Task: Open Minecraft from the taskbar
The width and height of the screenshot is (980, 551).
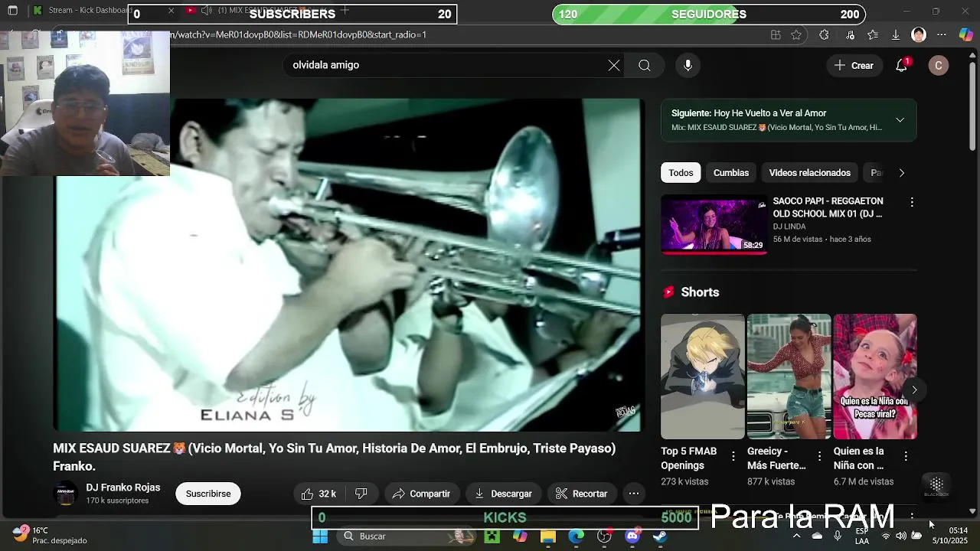Action: pyautogui.click(x=492, y=536)
